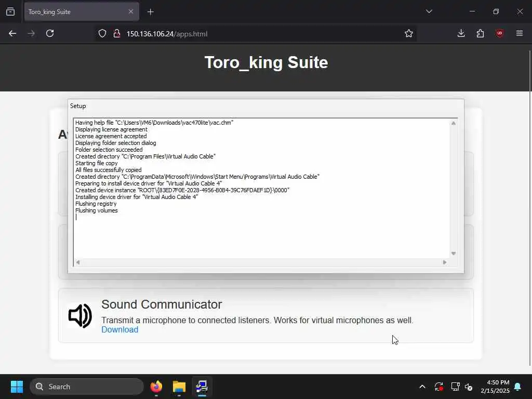Click the "Installing device driver" log line
The height and width of the screenshot is (399, 532).
[137, 197]
